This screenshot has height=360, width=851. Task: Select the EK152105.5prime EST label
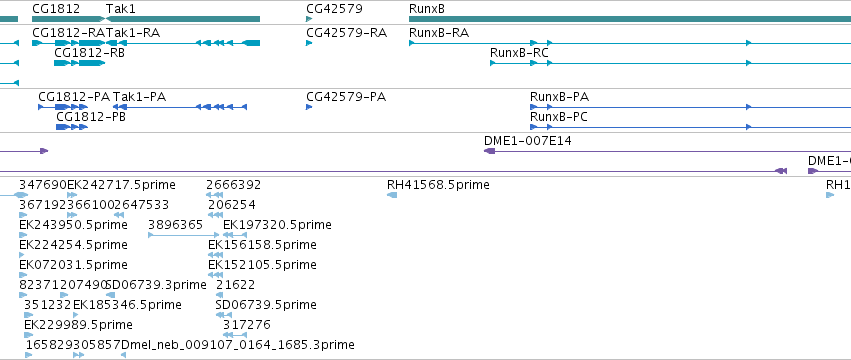pyautogui.click(x=262, y=265)
